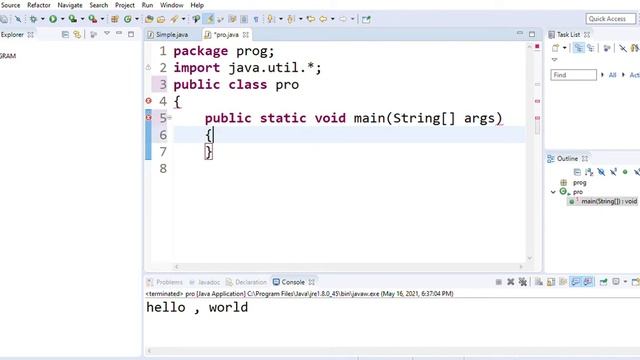The image size is (640, 360).
Task: Collapse the pro class in Outline
Action: click(553, 192)
